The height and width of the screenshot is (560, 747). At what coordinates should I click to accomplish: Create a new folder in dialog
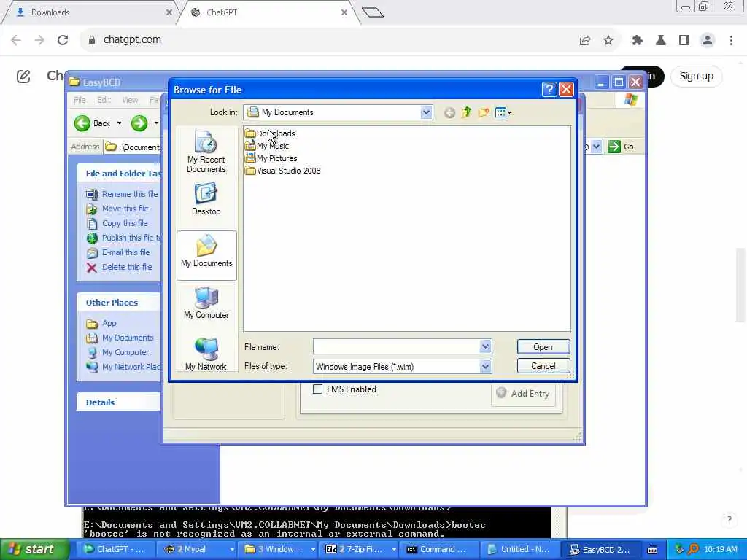pyautogui.click(x=484, y=112)
